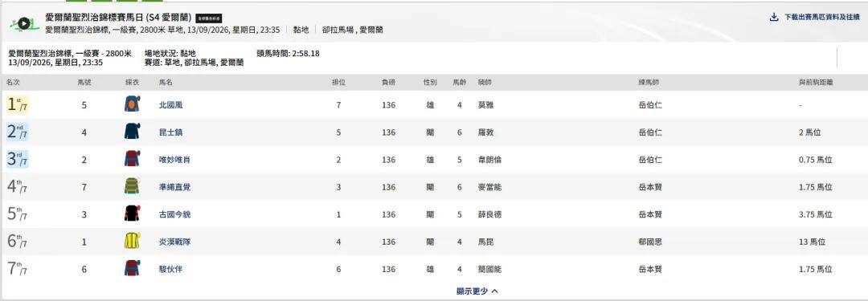
Task: Click the 馬號 column header
Action: [x=84, y=83]
